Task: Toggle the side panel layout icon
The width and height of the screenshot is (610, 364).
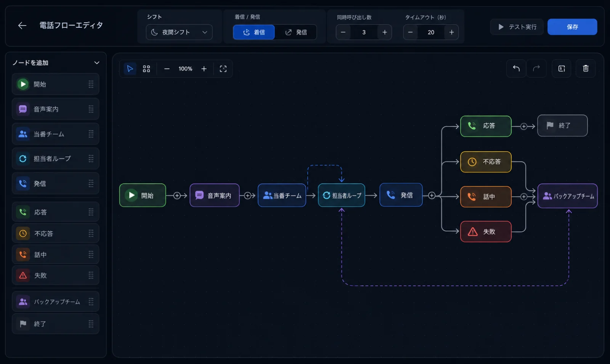Action: [562, 69]
